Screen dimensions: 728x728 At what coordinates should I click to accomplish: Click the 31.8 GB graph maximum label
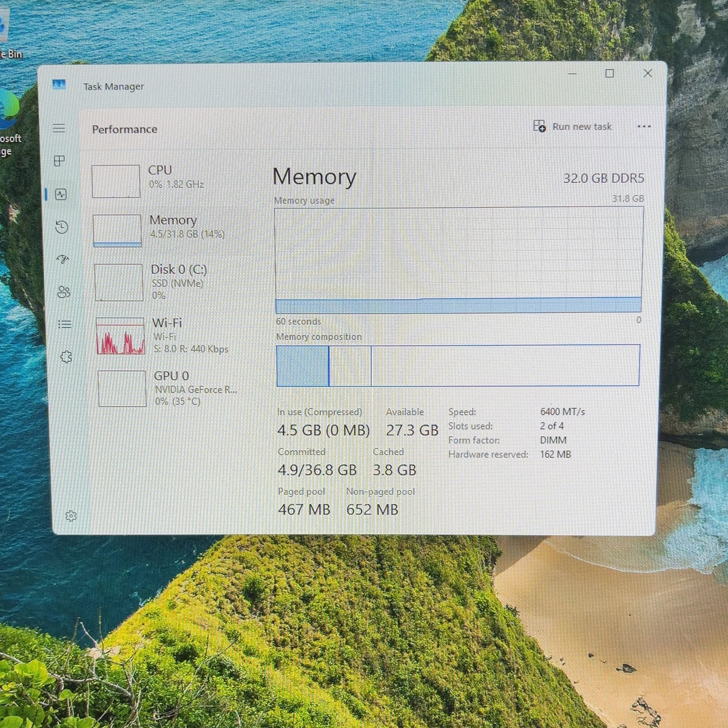click(628, 198)
